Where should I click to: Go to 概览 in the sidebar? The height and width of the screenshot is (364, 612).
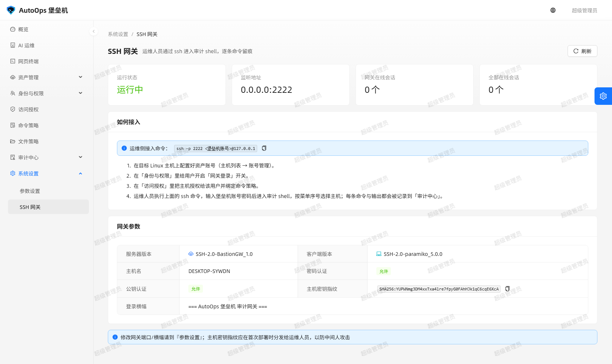pyautogui.click(x=48, y=29)
